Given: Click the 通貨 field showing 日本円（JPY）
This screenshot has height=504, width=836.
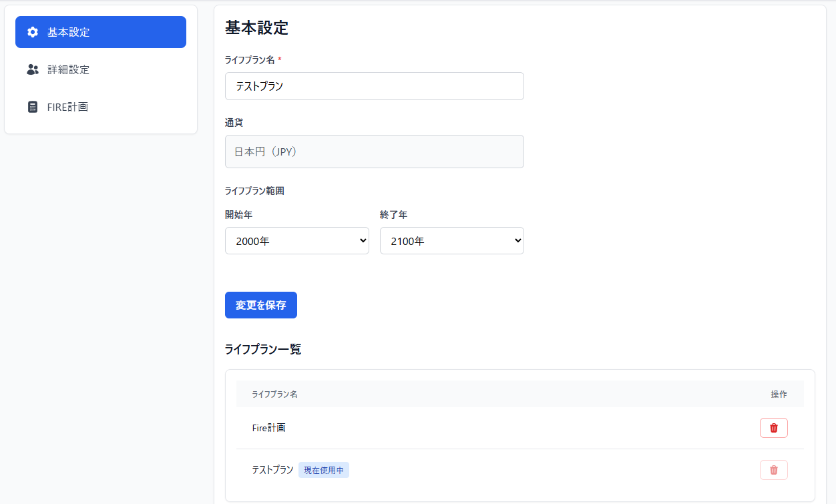Looking at the screenshot, I should [x=375, y=152].
